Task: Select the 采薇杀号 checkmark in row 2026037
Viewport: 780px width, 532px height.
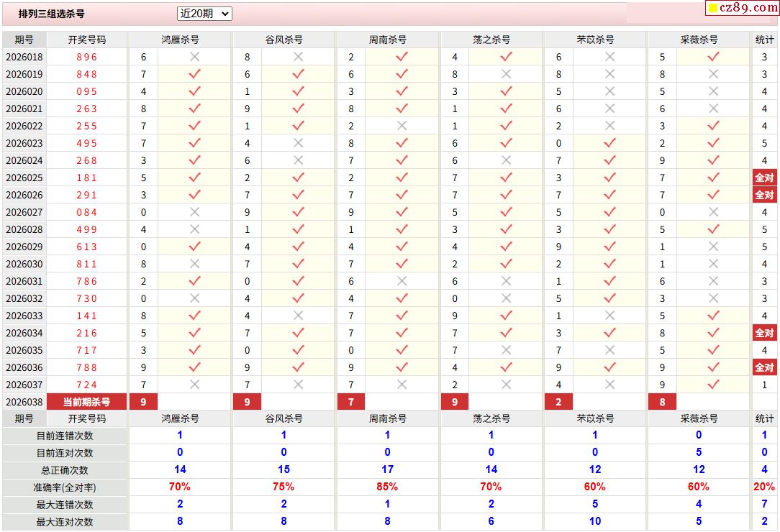Action: 713,385
